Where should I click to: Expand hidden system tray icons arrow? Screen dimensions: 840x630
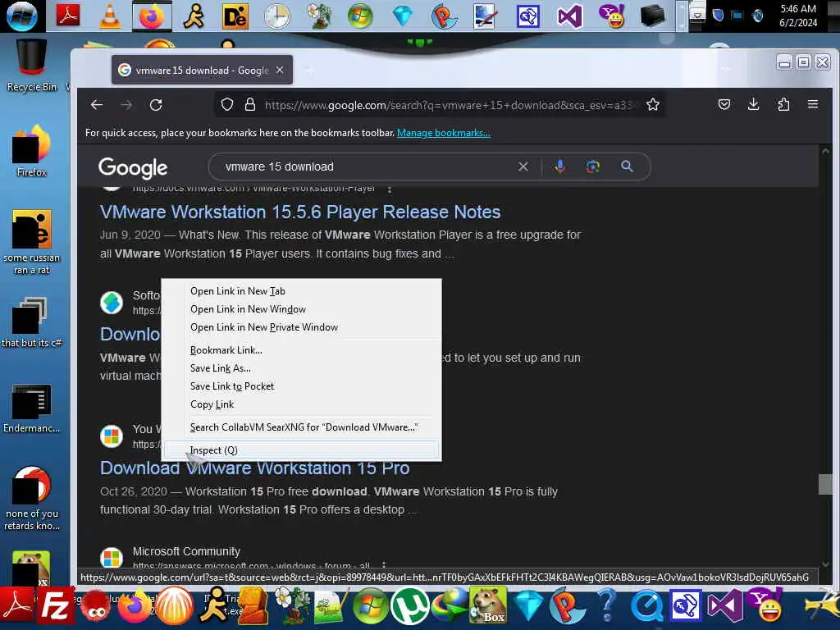pos(697,16)
